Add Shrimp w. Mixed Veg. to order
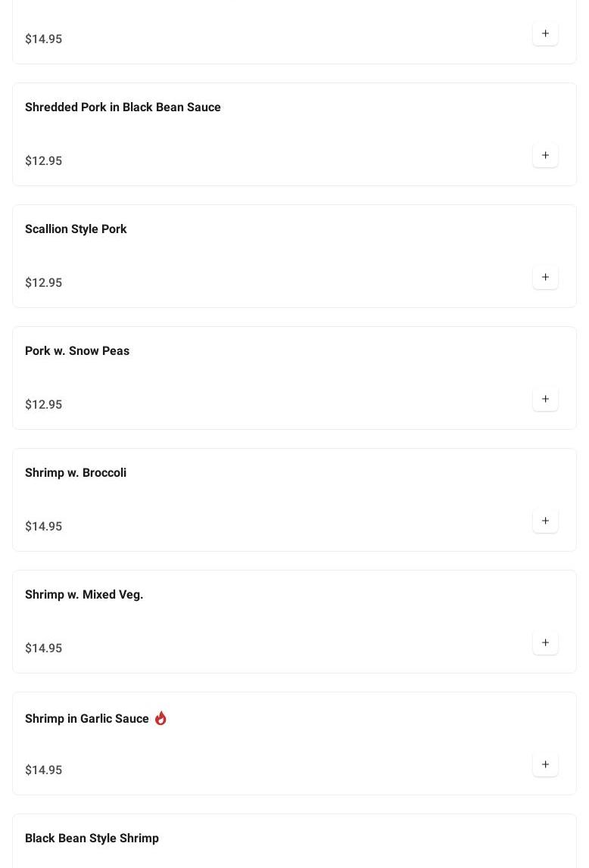The image size is (589, 868). coord(545,642)
